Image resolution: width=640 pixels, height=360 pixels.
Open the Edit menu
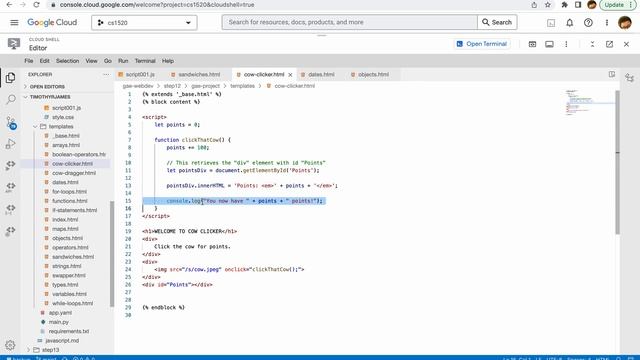pyautogui.click(x=44, y=61)
